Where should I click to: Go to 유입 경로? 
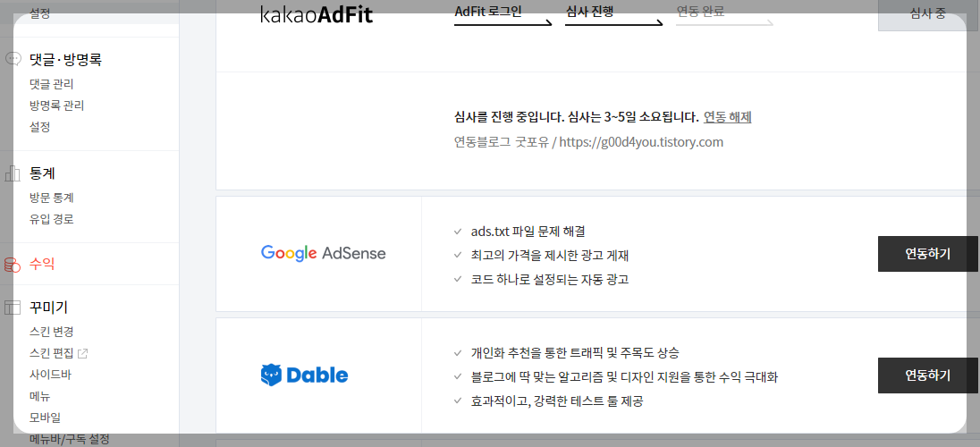tap(52, 219)
